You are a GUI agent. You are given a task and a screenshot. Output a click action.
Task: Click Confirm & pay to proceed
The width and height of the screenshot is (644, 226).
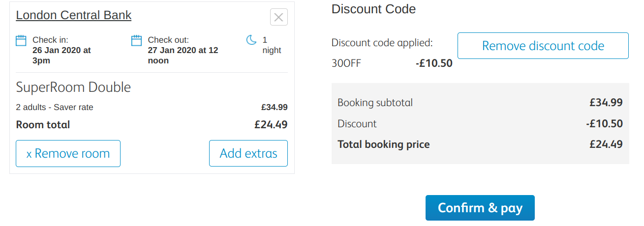pos(480,208)
